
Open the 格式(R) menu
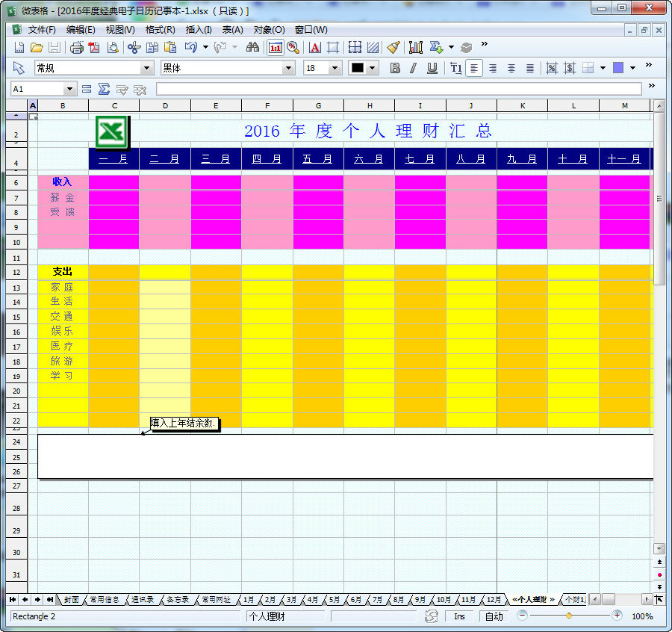[161, 30]
